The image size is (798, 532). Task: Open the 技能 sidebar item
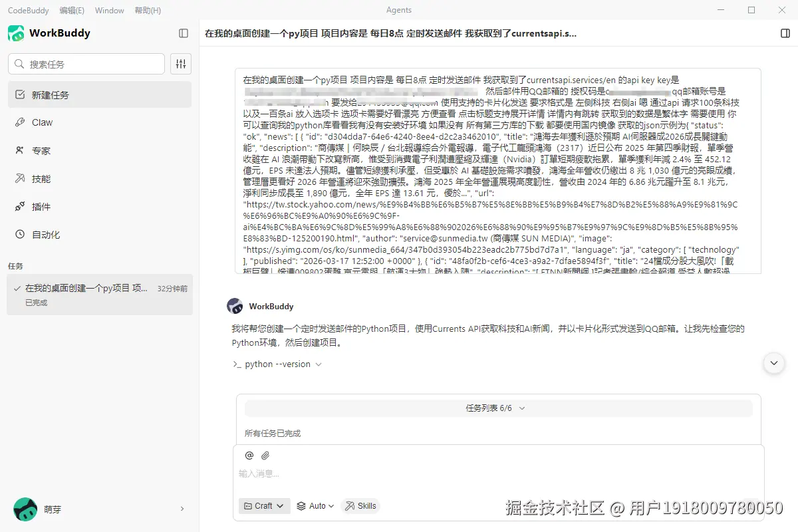click(100, 178)
